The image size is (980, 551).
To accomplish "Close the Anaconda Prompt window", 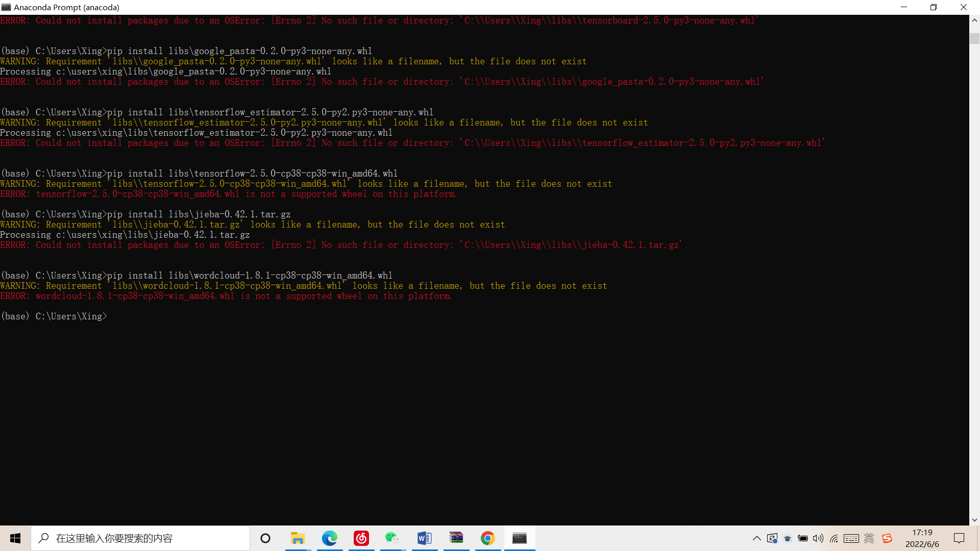I will [x=964, y=7].
